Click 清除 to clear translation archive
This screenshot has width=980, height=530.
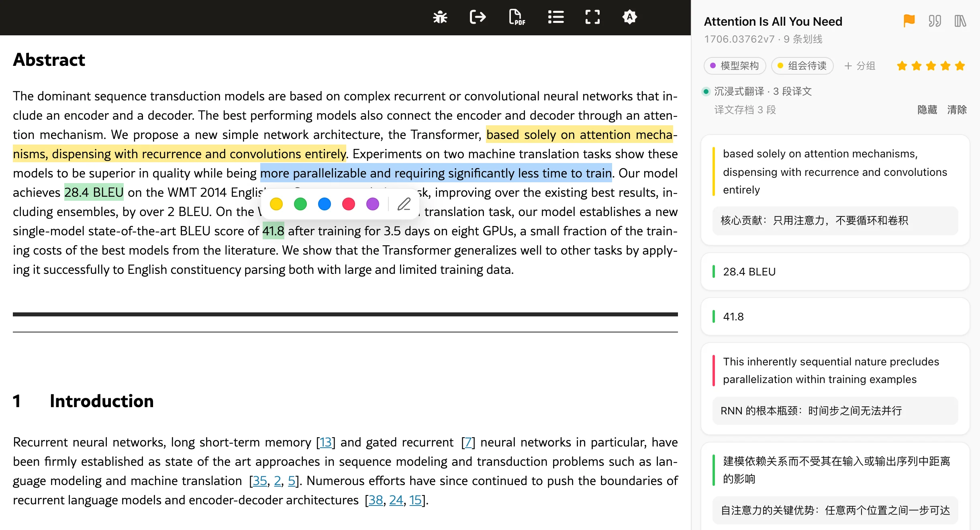pos(957,110)
